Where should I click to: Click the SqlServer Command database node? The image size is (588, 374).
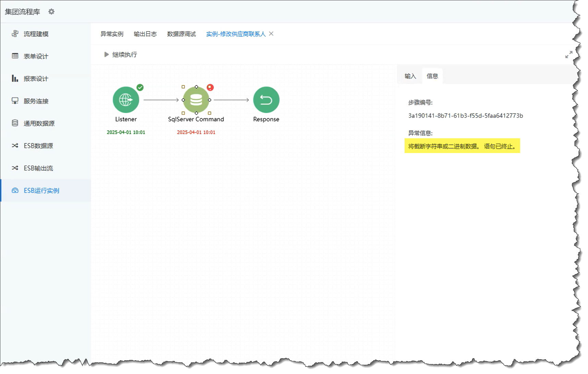coord(196,100)
